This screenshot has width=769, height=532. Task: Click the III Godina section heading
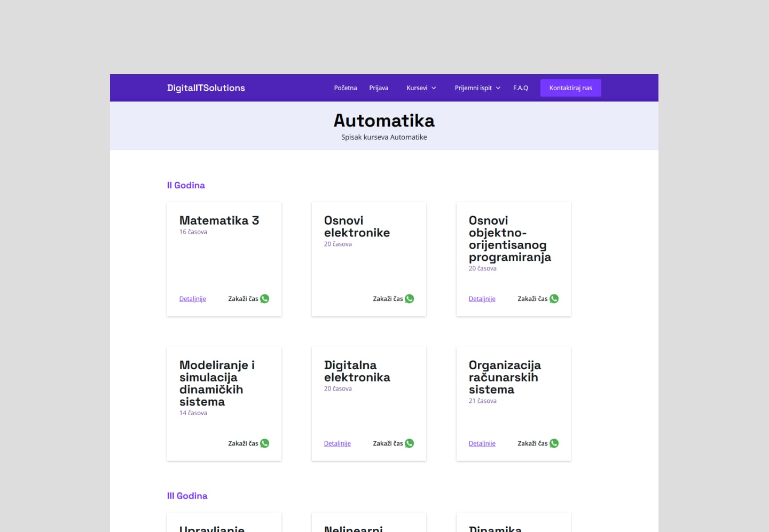pyautogui.click(x=187, y=496)
